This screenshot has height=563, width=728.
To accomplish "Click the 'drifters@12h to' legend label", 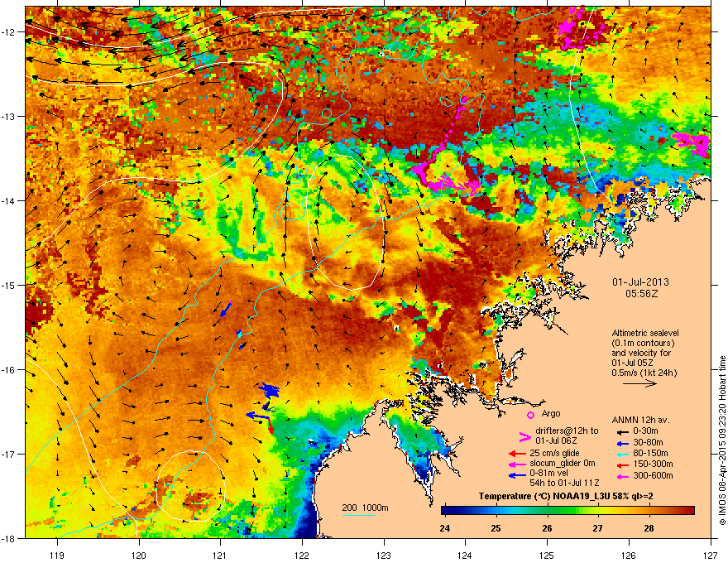I will [x=567, y=431].
